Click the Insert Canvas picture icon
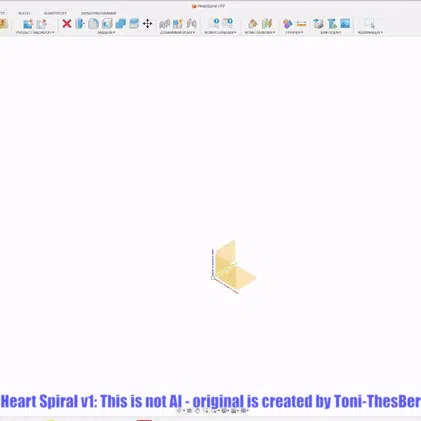The height and width of the screenshot is (421, 421). click(x=345, y=23)
